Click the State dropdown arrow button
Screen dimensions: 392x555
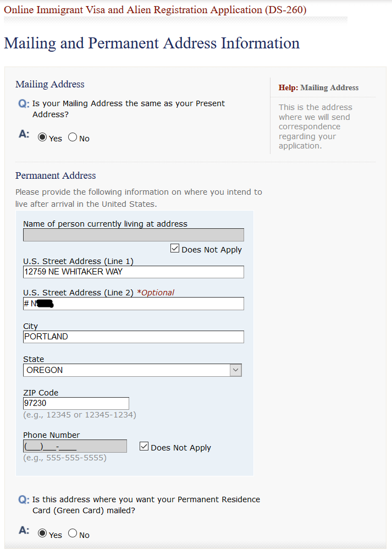pos(236,370)
